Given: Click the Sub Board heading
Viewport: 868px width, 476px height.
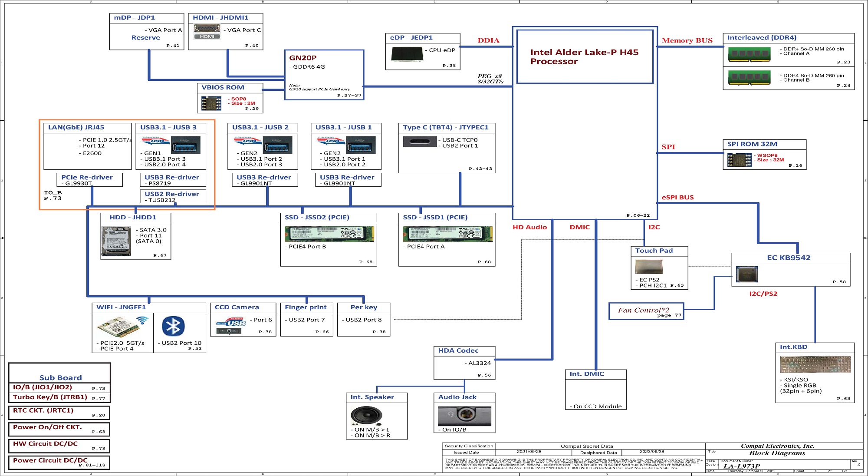Looking at the screenshot, I should [x=60, y=378].
